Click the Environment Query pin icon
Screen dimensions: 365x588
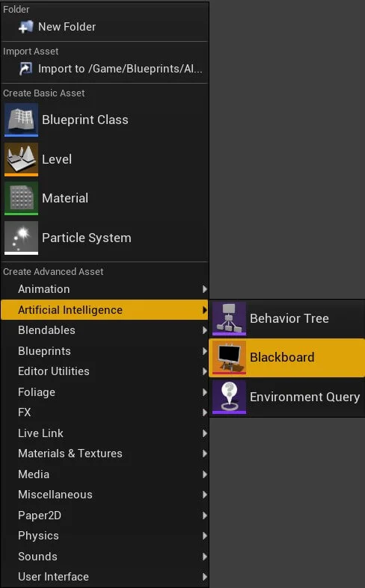click(x=229, y=397)
